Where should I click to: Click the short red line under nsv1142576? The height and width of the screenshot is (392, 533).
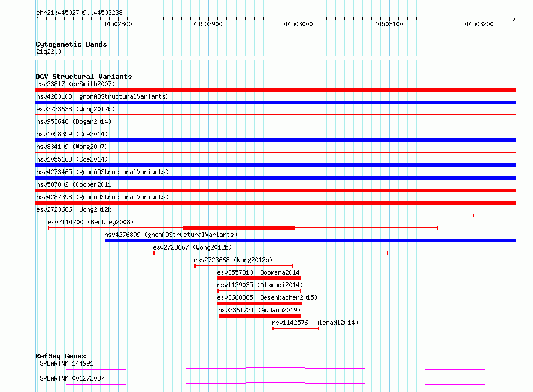(x=296, y=329)
